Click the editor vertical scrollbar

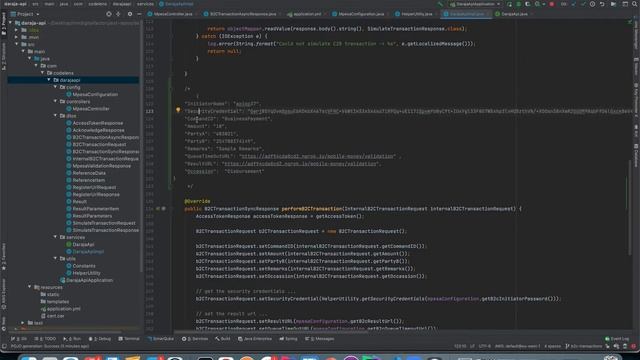(x=629, y=208)
